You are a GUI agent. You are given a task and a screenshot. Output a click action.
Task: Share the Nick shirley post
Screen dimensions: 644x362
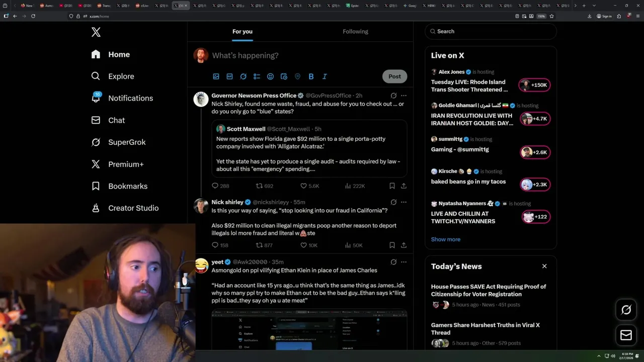click(x=404, y=245)
